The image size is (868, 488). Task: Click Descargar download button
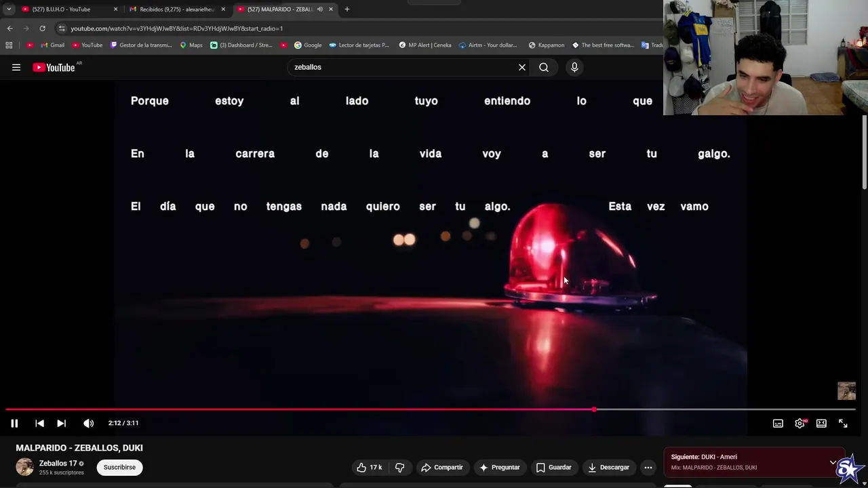point(609,467)
